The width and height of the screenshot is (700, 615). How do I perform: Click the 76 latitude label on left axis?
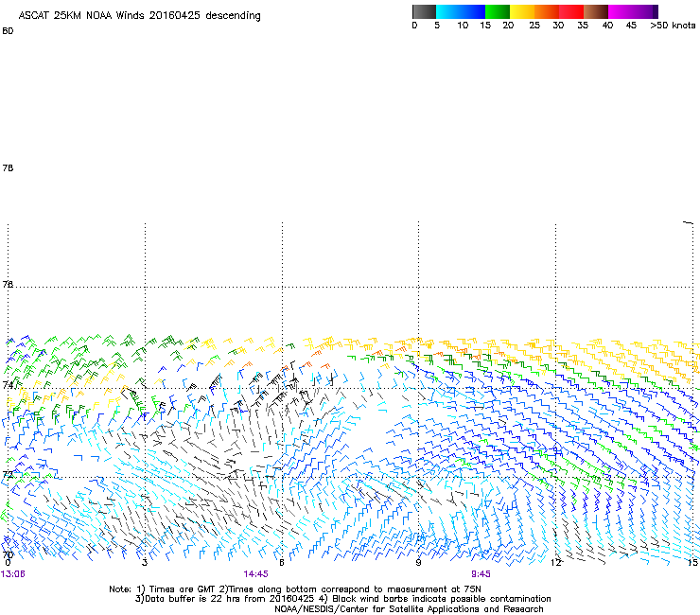pos(8,284)
